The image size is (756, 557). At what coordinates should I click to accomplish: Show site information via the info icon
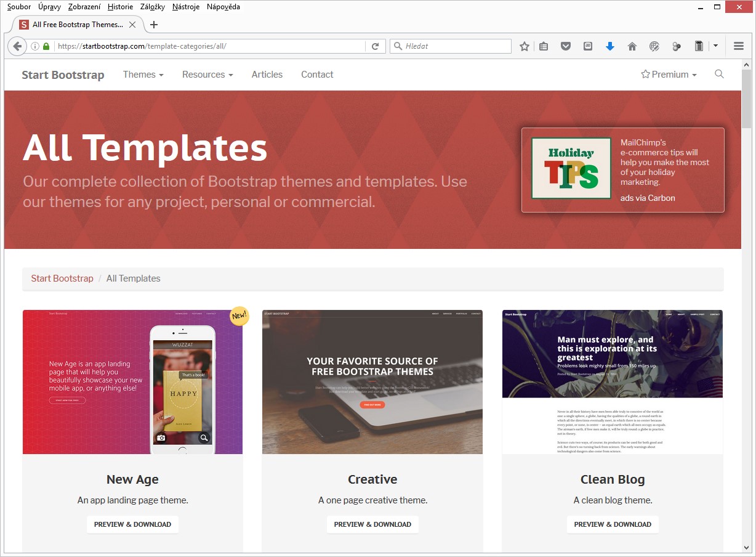coord(35,46)
